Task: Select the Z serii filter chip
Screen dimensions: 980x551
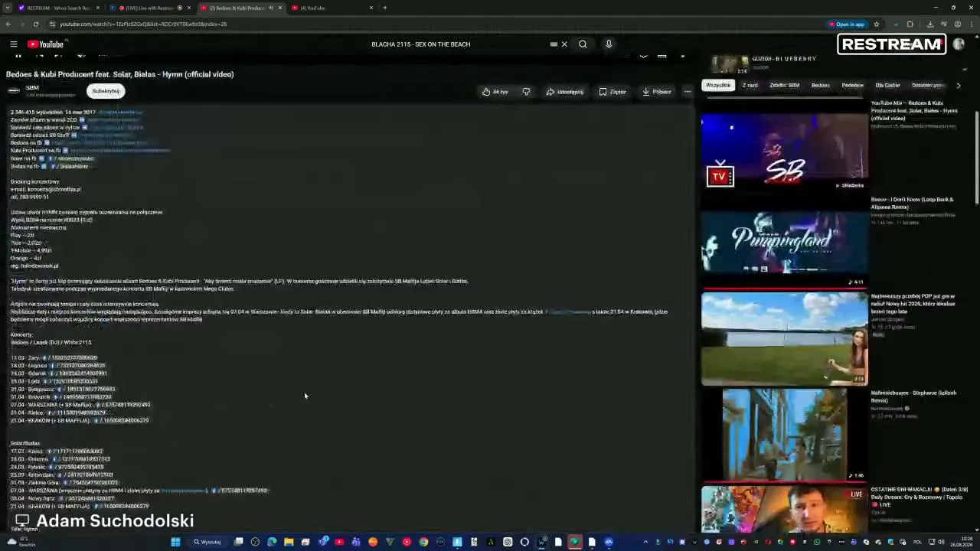Action: click(750, 85)
